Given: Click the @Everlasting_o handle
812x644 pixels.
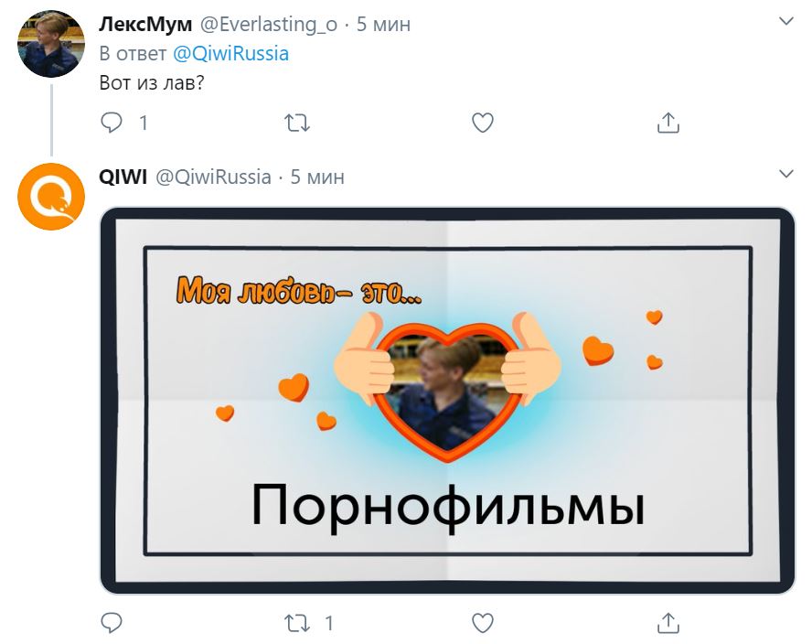Looking at the screenshot, I should pos(269,24).
